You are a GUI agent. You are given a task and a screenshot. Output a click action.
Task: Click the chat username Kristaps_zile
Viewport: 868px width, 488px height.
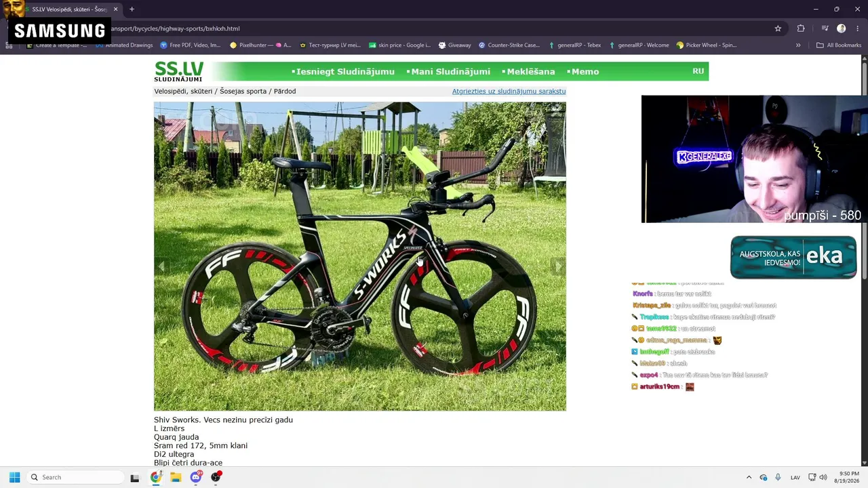tap(652, 306)
